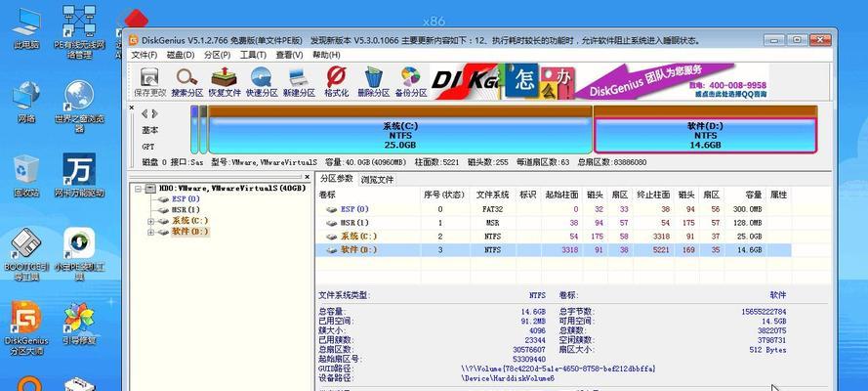Click the New Partition (新建分区) icon
This screenshot has width=868, height=391.
[299, 82]
